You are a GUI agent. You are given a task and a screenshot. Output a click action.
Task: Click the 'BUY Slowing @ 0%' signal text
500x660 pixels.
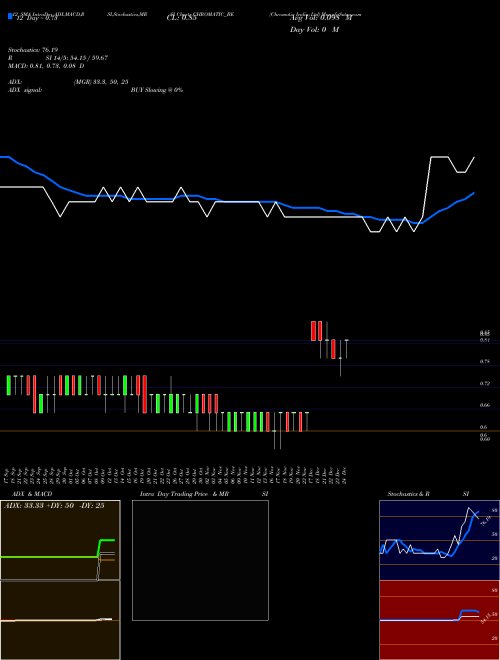tap(157, 90)
